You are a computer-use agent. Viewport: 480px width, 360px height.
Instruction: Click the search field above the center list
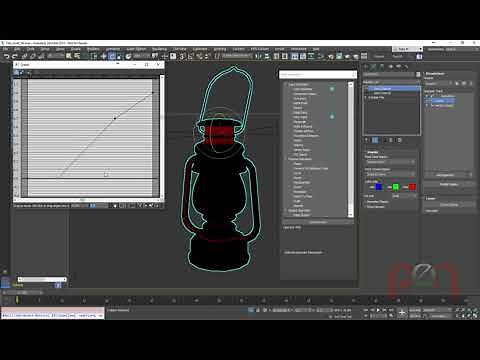318,74
